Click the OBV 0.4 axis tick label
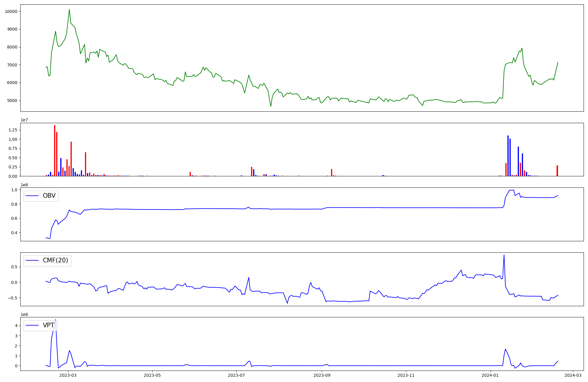The width and height of the screenshot is (588, 382). point(14,233)
